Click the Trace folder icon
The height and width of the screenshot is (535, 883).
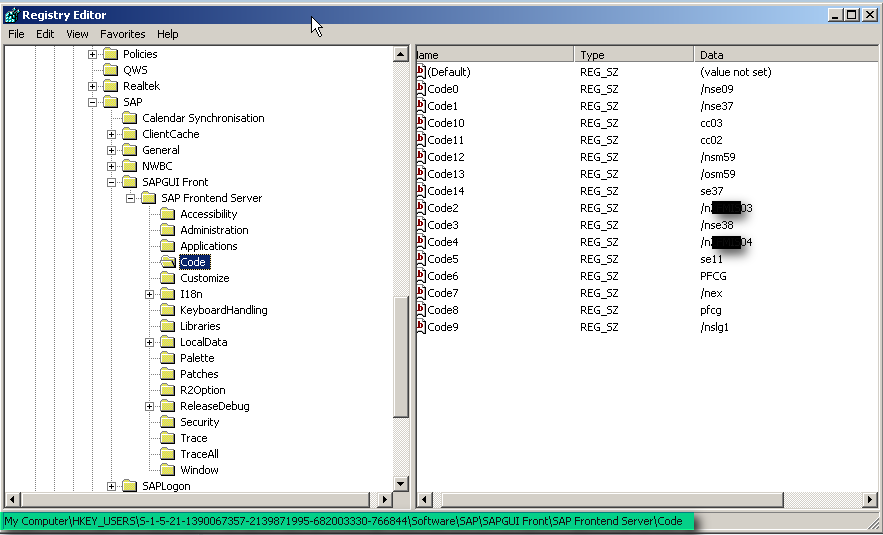[167, 438]
